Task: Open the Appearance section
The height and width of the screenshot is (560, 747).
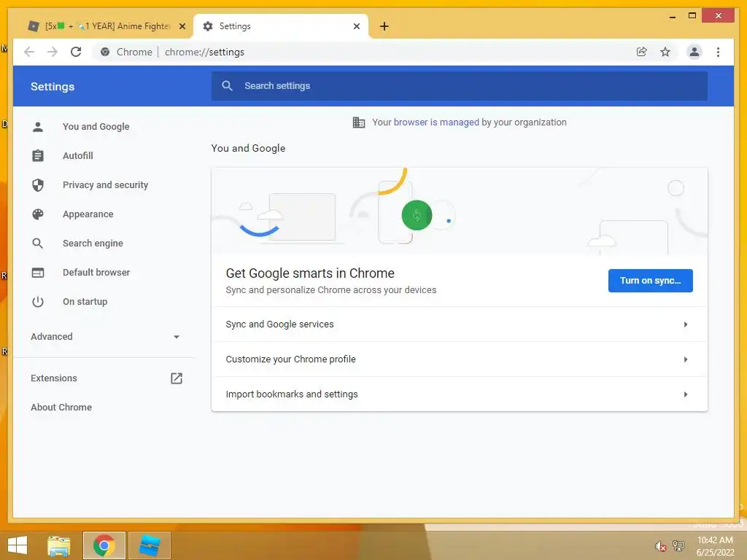Action: click(88, 214)
